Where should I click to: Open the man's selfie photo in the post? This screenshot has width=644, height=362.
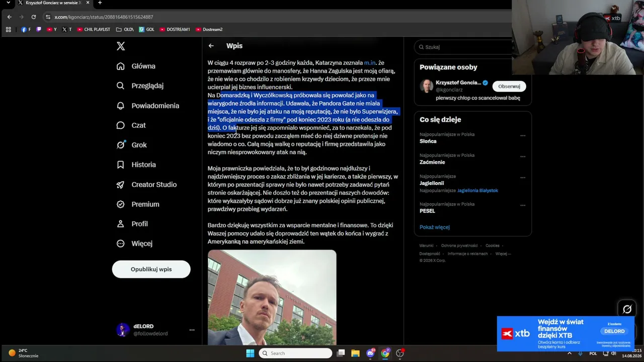(272, 297)
